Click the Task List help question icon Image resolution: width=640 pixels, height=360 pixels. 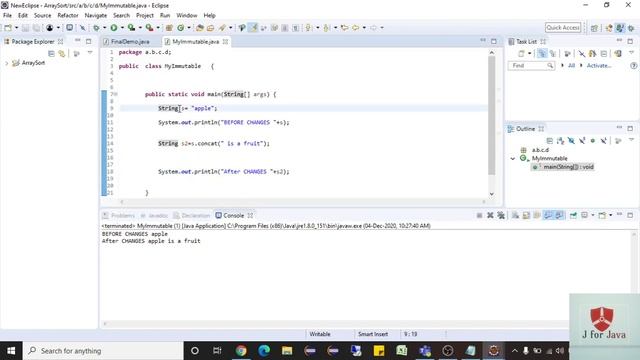(633, 65)
